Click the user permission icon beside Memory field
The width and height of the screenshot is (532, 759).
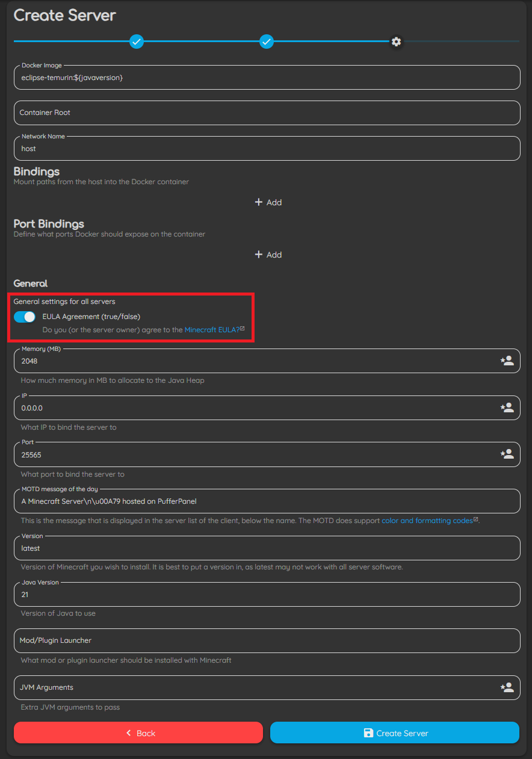pyautogui.click(x=506, y=361)
